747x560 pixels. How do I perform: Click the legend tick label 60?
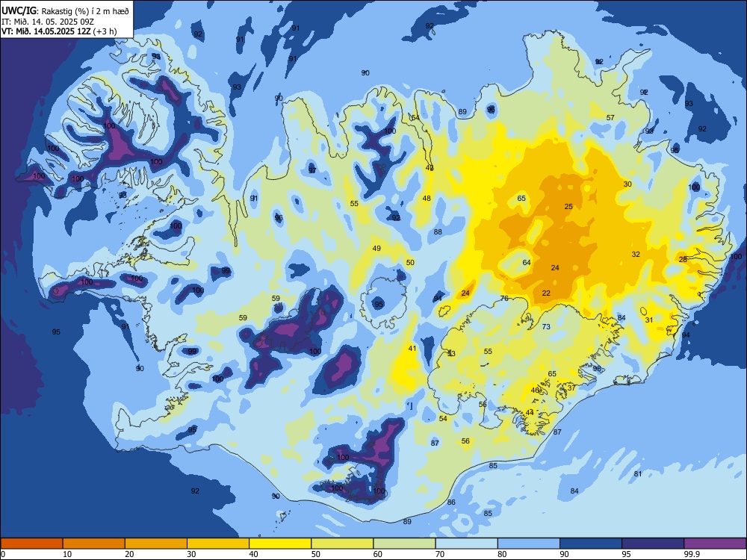tap(378, 554)
